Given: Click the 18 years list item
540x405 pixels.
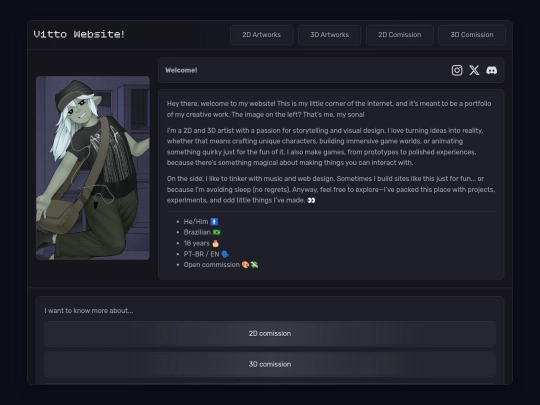Looking at the screenshot, I should 201,243.
